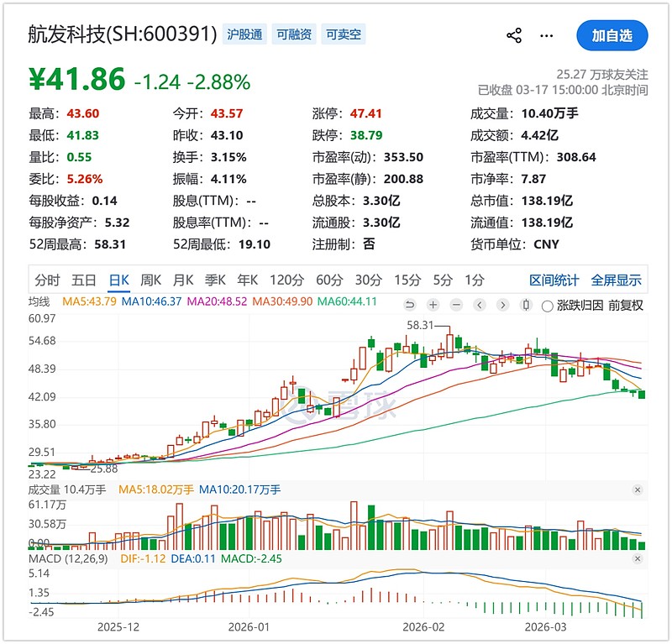
Task: Switch to the 120分 chart tab
Action: (x=286, y=280)
